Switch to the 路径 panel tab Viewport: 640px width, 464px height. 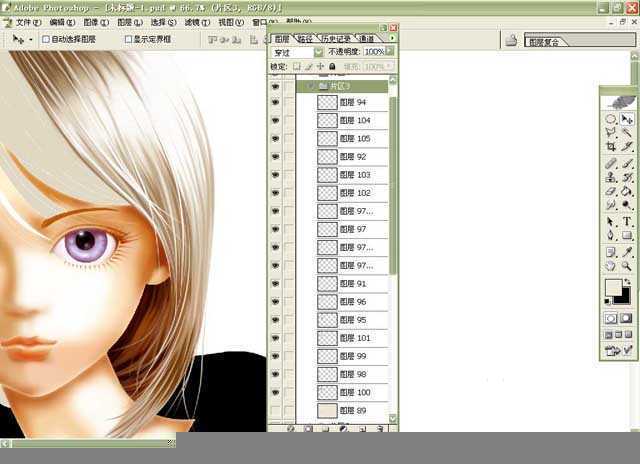(305, 39)
